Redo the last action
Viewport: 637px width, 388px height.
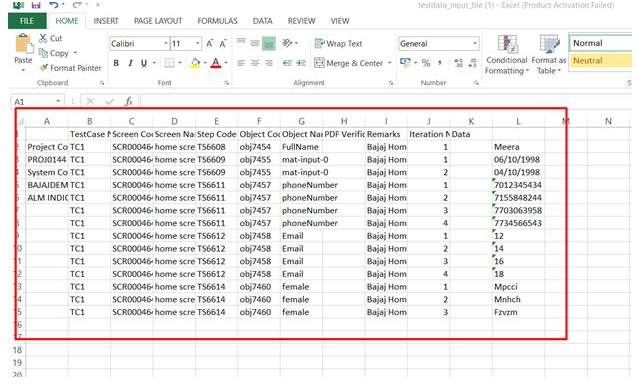point(77,5)
